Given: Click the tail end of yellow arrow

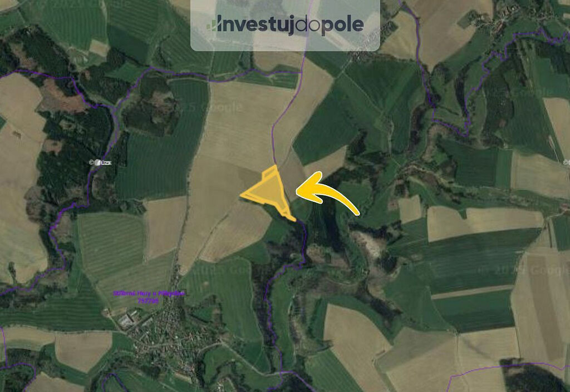Looking at the screenshot, I should click(356, 212).
